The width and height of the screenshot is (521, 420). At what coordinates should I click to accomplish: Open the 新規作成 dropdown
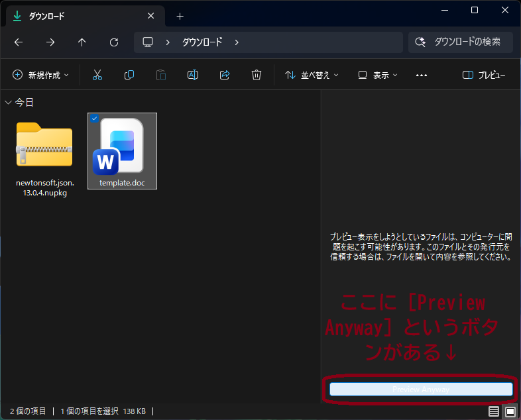tap(40, 75)
